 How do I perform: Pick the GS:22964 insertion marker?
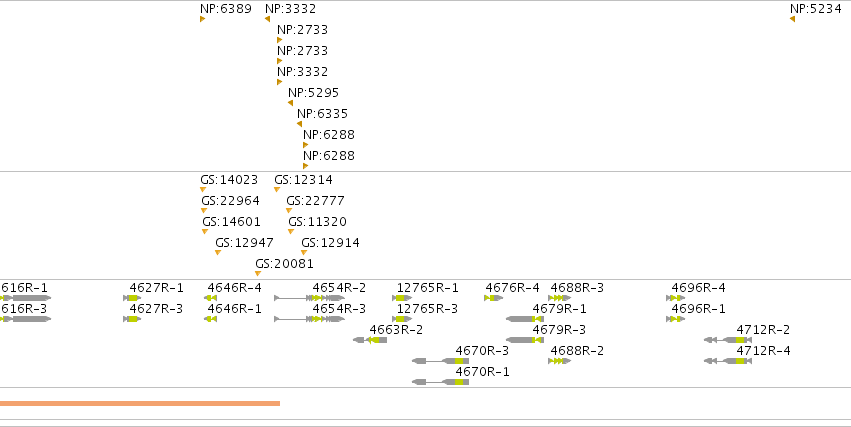204,211
